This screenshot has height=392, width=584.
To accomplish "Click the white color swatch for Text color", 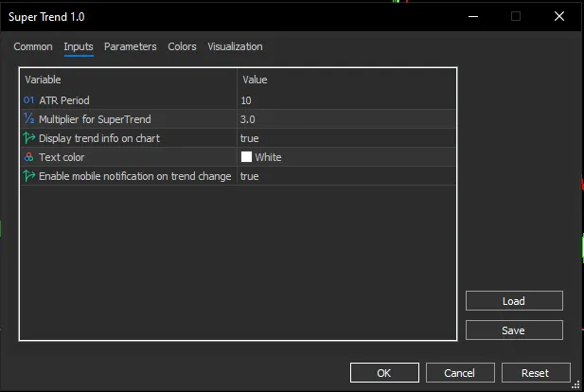I will pyautogui.click(x=247, y=157).
